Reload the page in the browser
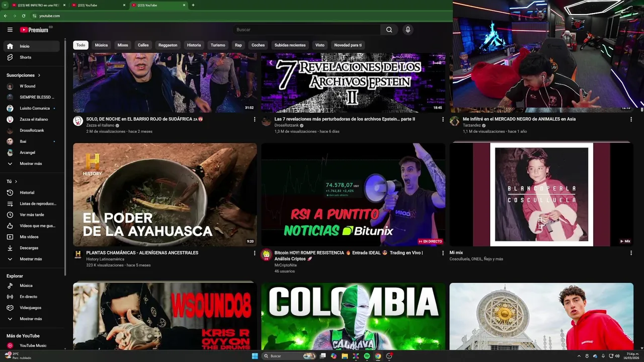 [23, 16]
